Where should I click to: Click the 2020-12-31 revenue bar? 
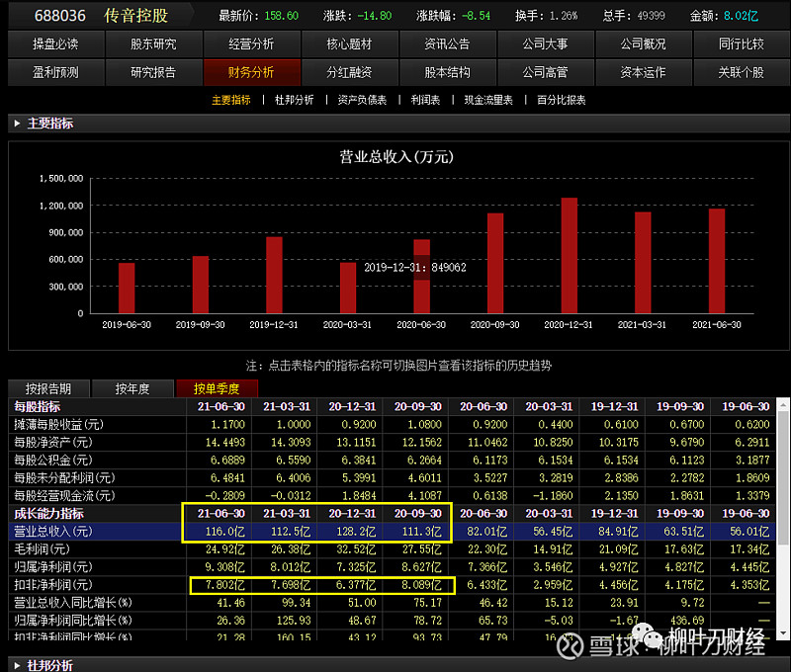pyautogui.click(x=570, y=256)
